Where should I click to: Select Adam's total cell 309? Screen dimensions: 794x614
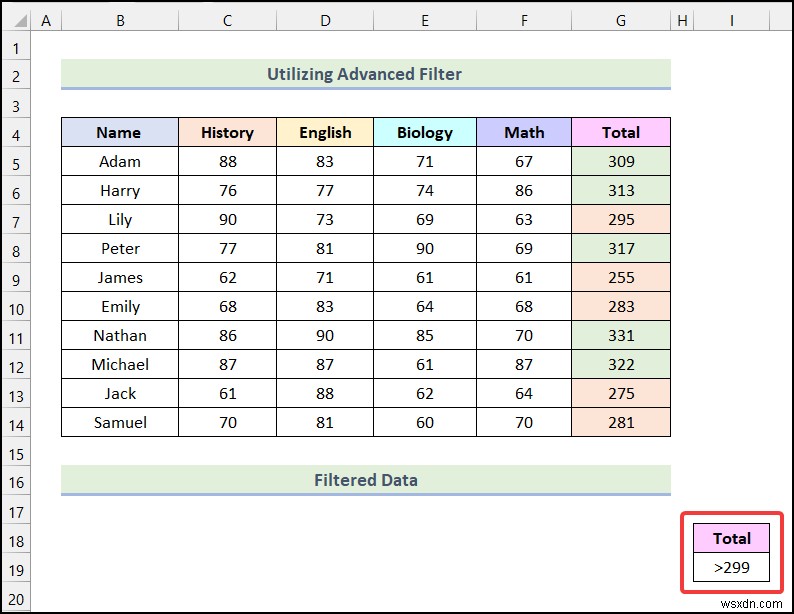(x=621, y=161)
